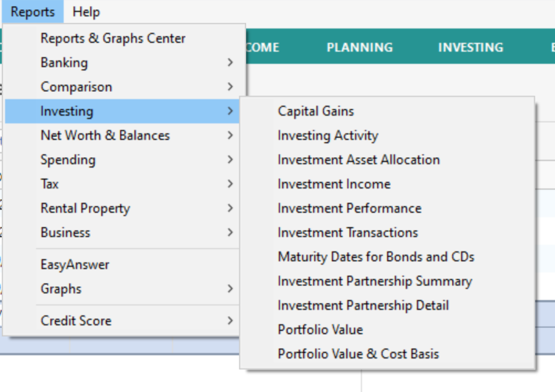
Task: Open the Capital Gains report
Action: [x=316, y=112]
